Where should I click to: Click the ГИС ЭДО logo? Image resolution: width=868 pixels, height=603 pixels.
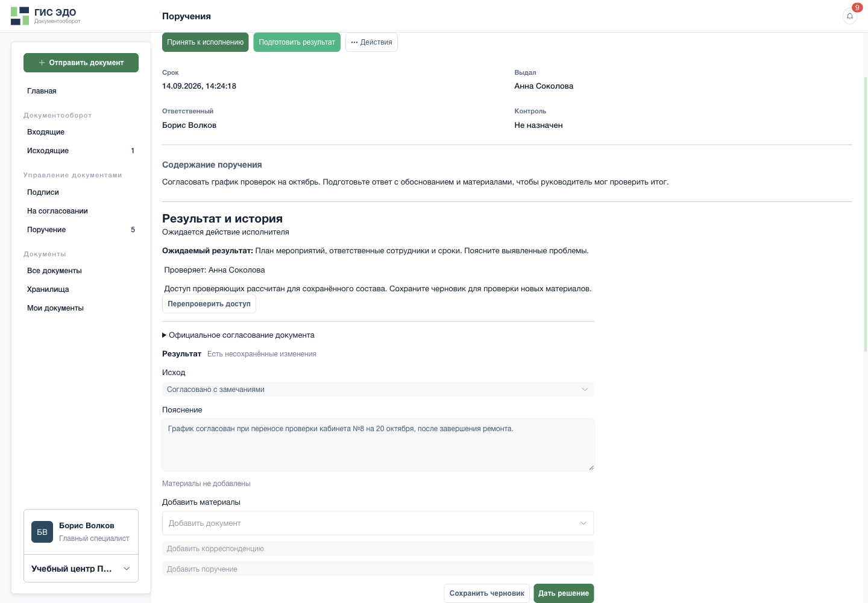pos(45,16)
